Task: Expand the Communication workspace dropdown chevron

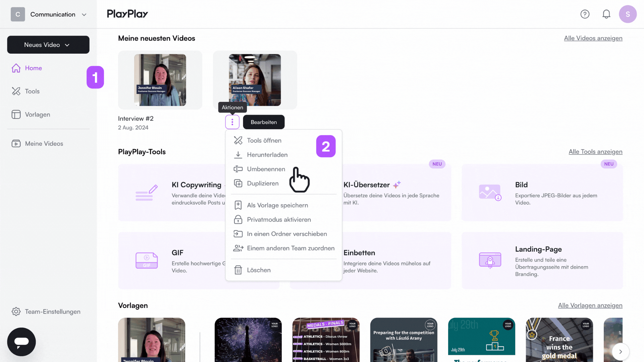Action: [84, 14]
